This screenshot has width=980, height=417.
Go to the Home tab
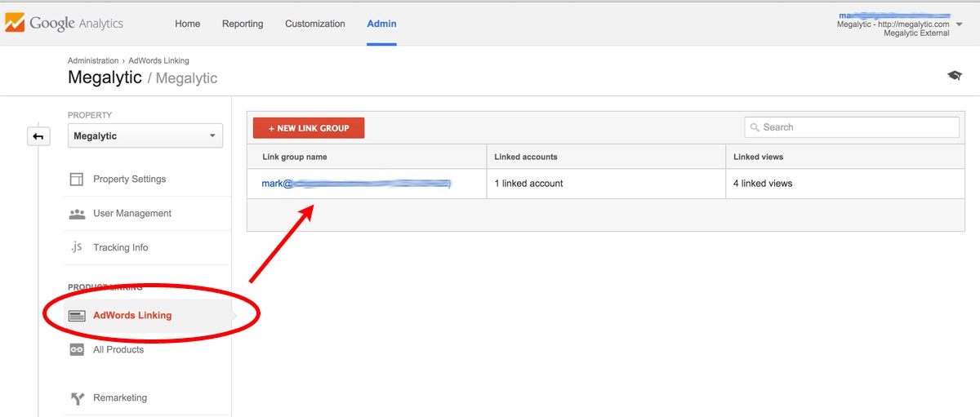pos(187,24)
